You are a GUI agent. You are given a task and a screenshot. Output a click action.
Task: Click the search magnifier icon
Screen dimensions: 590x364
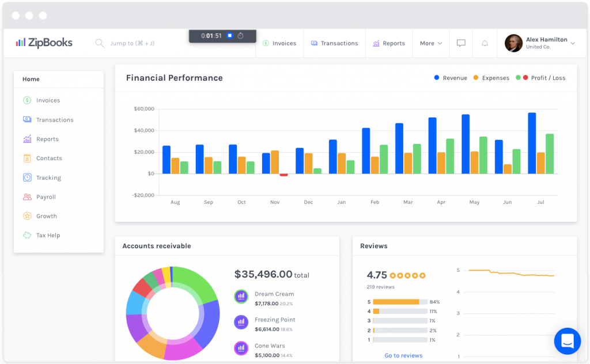click(99, 43)
